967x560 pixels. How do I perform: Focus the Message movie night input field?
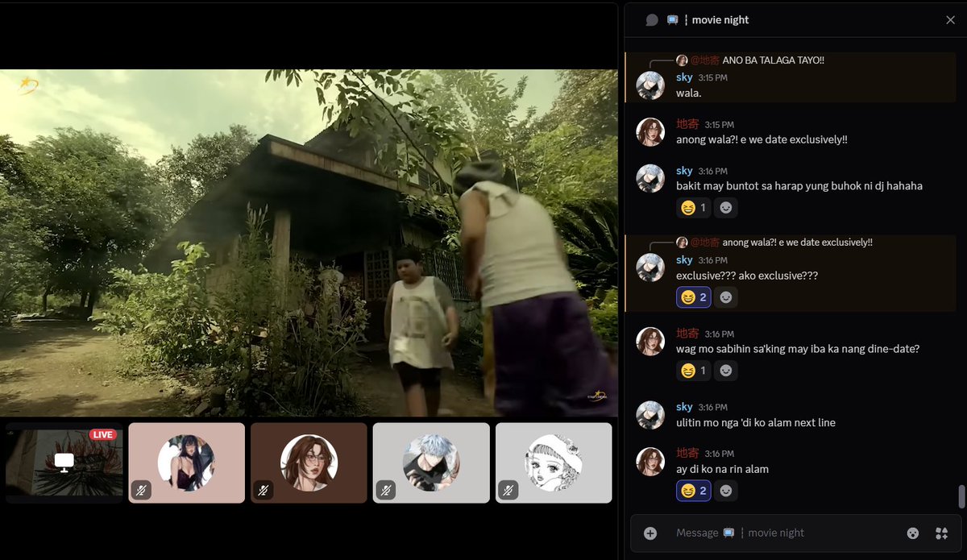click(786, 533)
